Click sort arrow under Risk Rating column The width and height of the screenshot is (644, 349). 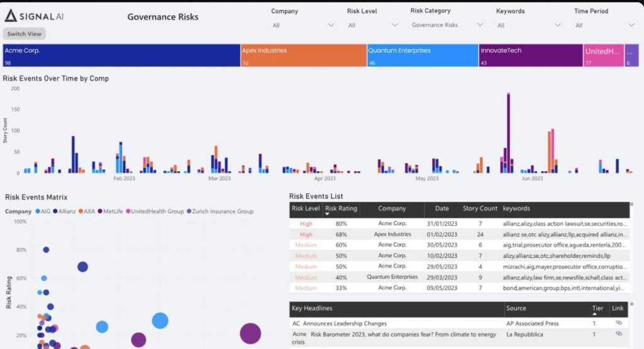[x=328, y=214]
